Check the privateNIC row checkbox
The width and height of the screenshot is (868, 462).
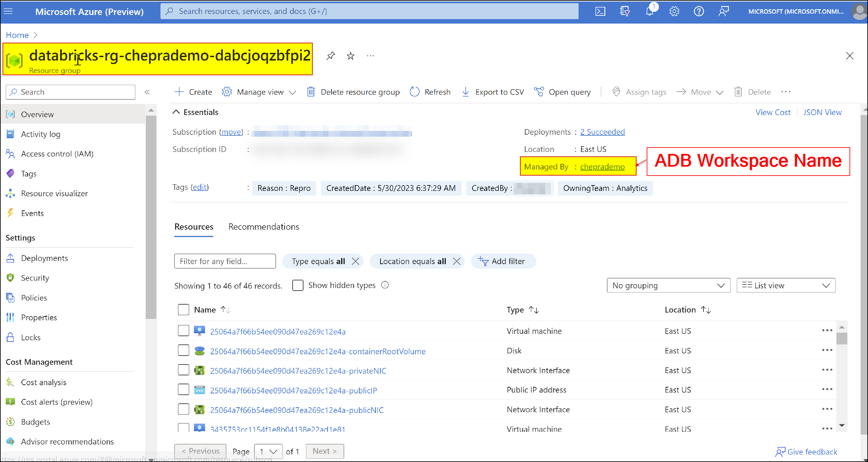[x=183, y=370]
